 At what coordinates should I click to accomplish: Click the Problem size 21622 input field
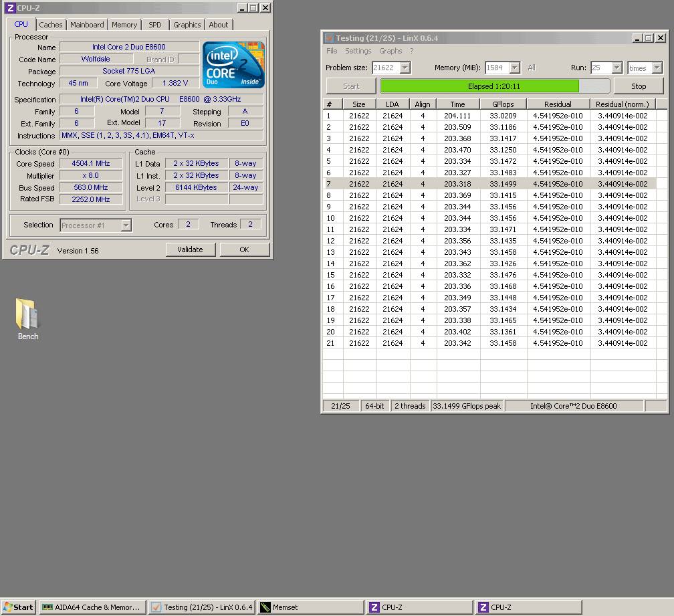coord(386,68)
